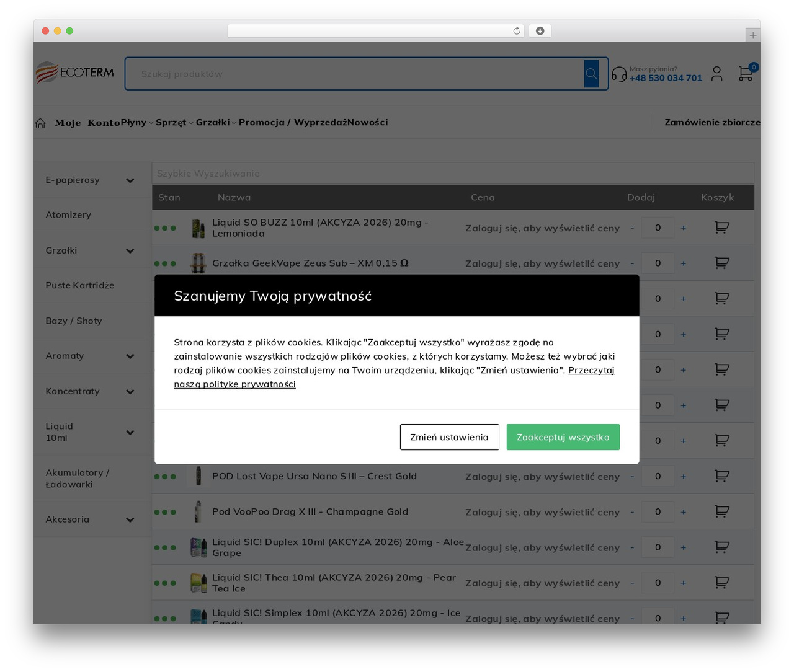Image resolution: width=794 pixels, height=672 pixels.
Task: Open Pod VooPoo Drag X III thumbnail
Action: coord(198,512)
